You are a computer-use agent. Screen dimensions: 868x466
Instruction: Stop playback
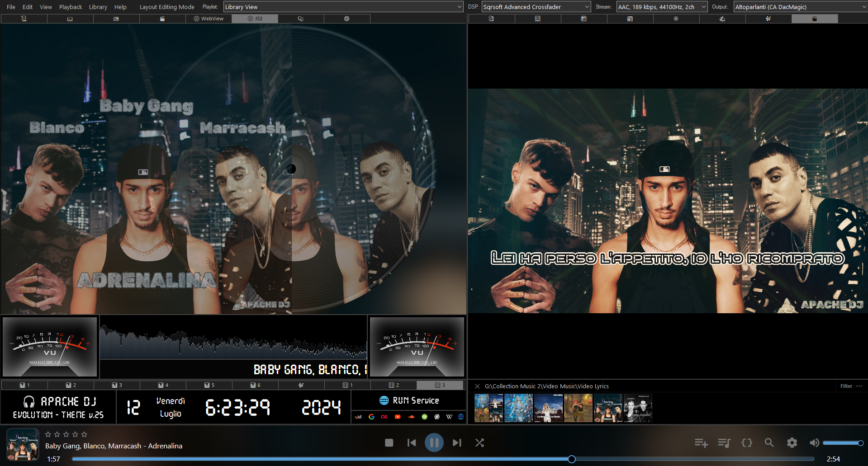pos(389,442)
